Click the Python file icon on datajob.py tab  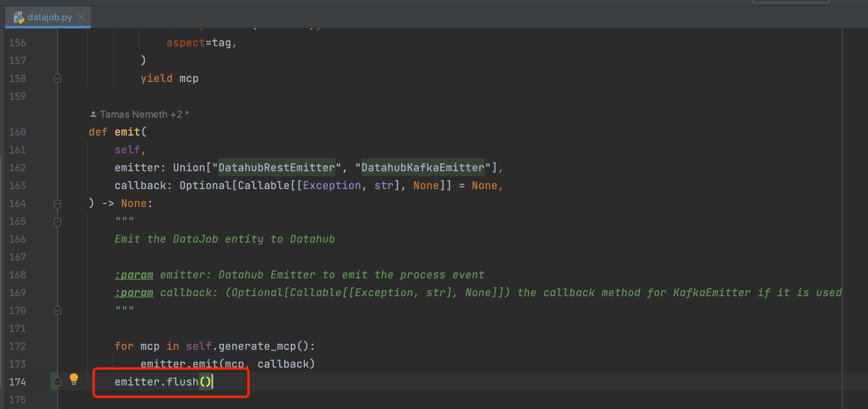[18, 17]
